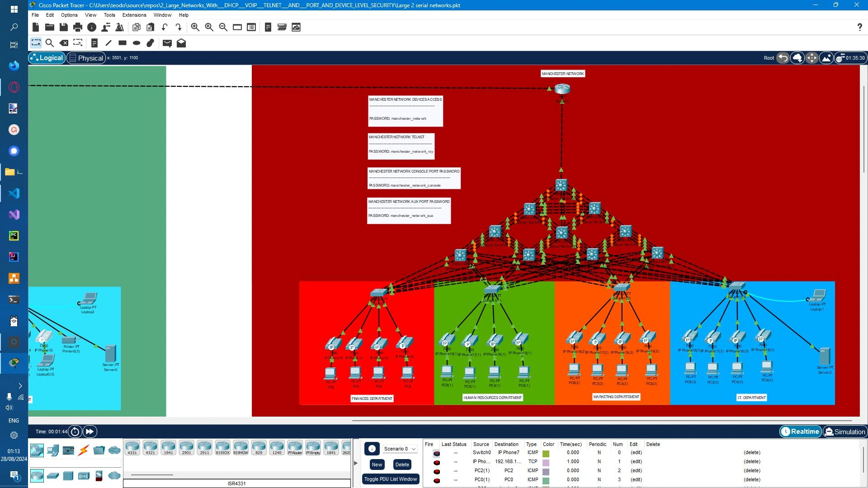Add a complex PDU with the open envelope
The width and height of the screenshot is (868, 488).
coord(181,43)
